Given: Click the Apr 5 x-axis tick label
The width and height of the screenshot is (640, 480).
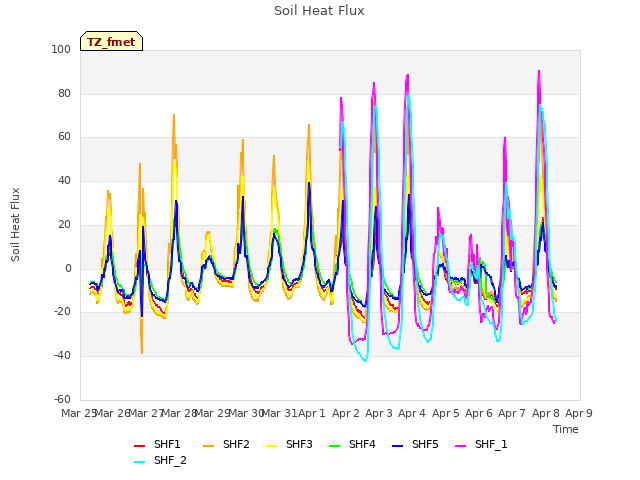Looking at the screenshot, I should point(446,413).
